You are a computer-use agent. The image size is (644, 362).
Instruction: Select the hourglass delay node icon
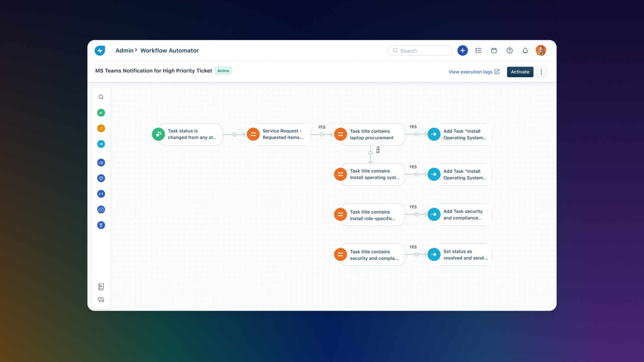click(101, 225)
